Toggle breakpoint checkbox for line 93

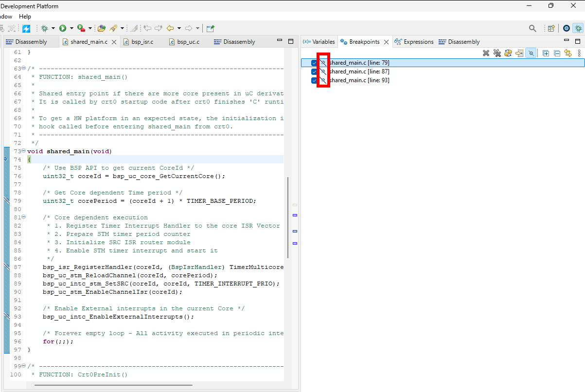314,80
